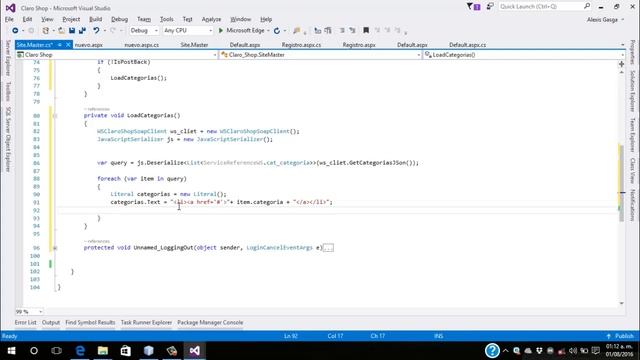Open the document tab overflow dropdown arrow
Screen dimensions: 640x360
point(622,45)
